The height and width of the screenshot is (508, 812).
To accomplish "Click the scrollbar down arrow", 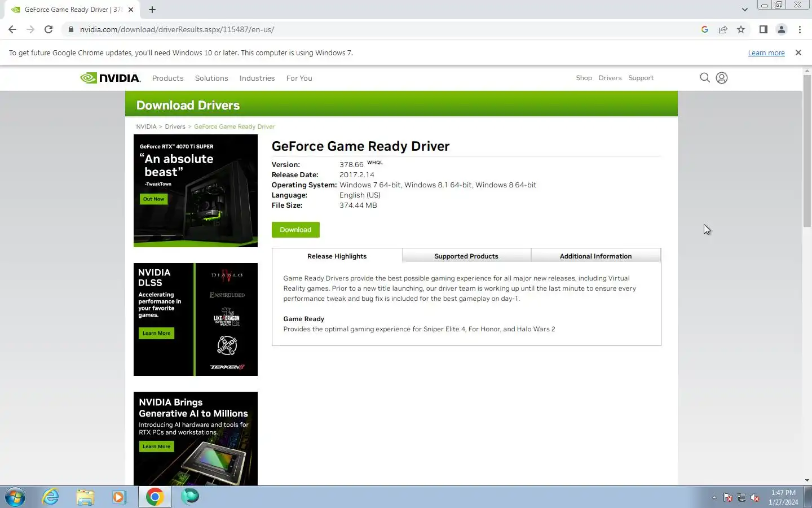I will pos(807,480).
